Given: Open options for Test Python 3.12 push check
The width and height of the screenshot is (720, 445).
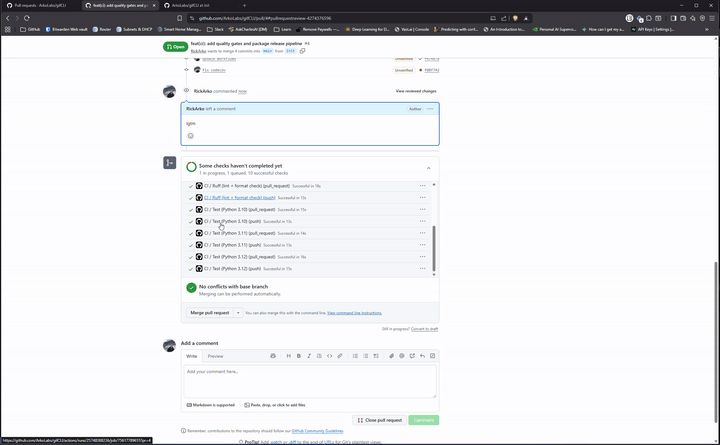Looking at the screenshot, I should pos(422,269).
